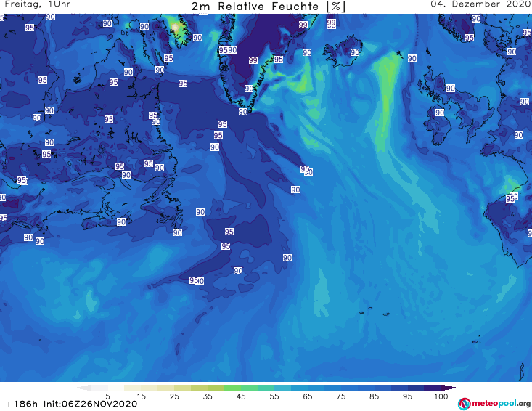This screenshot has width=532, height=411.
Task: Click the "55" label on the color scale
Action: pyautogui.click(x=274, y=396)
